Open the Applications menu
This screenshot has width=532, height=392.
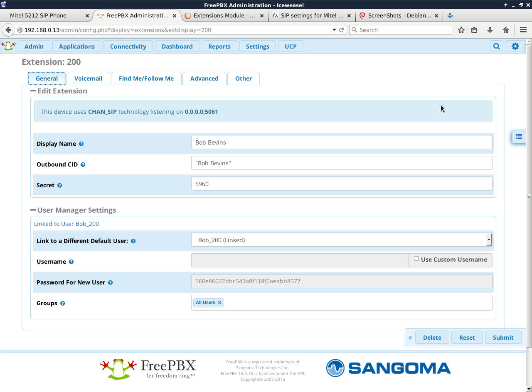coord(77,46)
